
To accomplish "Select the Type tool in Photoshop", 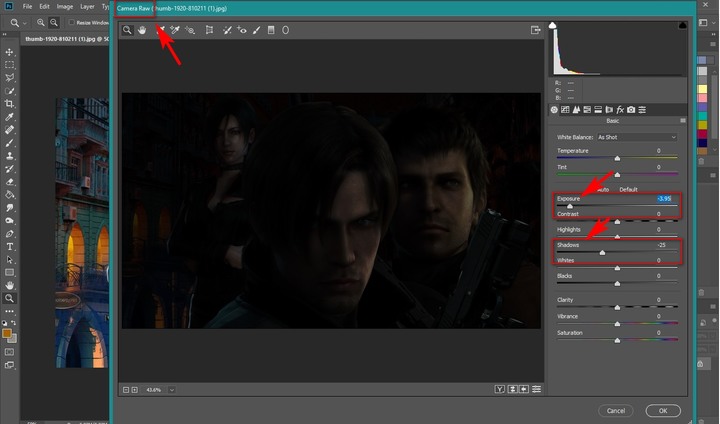I will click(x=9, y=247).
